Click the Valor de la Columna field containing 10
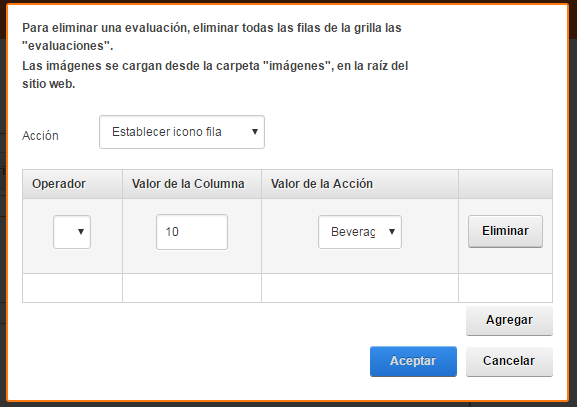This screenshot has height=407, width=577. 192,232
